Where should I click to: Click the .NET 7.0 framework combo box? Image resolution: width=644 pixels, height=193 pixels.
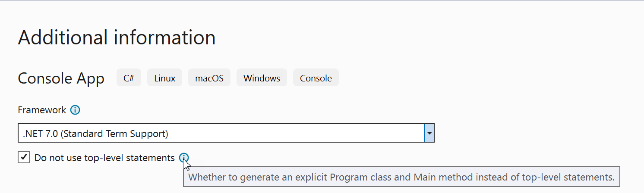click(221, 133)
